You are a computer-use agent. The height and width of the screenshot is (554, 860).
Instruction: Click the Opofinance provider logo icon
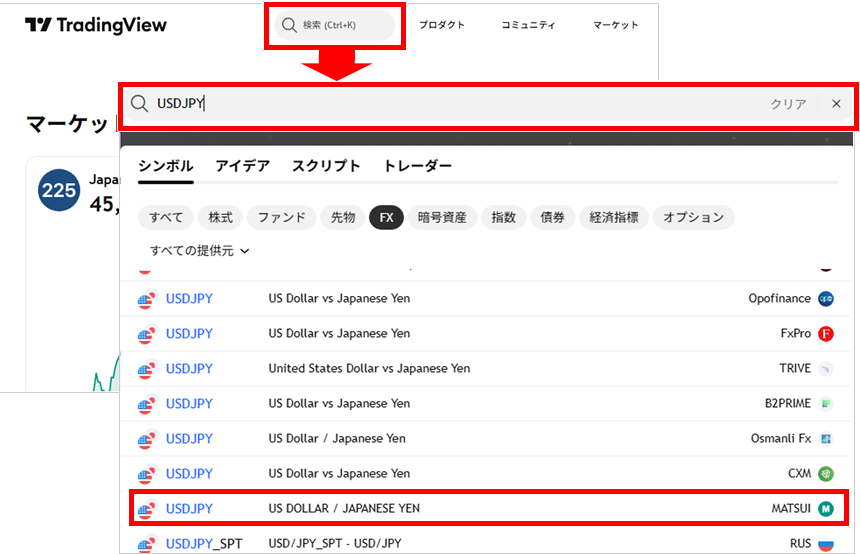click(825, 298)
